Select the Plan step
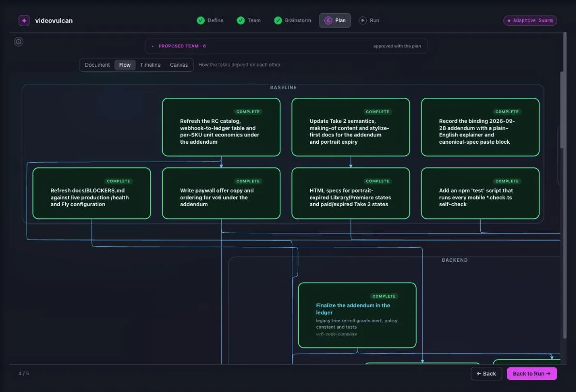This screenshot has height=392, width=576. pyautogui.click(x=335, y=21)
